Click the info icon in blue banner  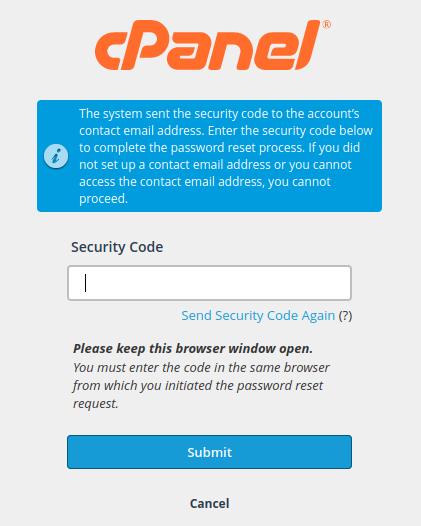pos(56,156)
